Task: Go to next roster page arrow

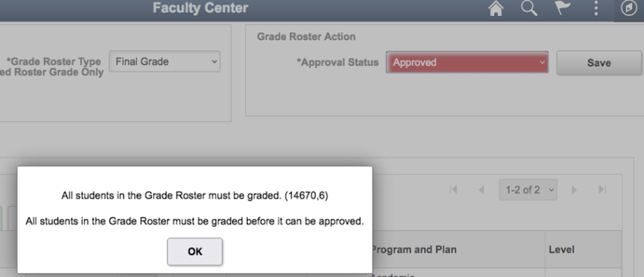Action: (574, 190)
